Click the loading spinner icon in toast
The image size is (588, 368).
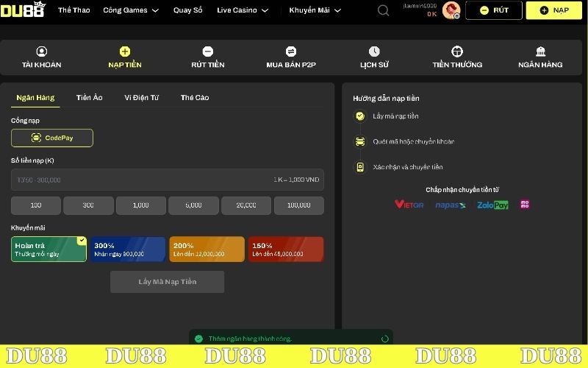[384, 339]
